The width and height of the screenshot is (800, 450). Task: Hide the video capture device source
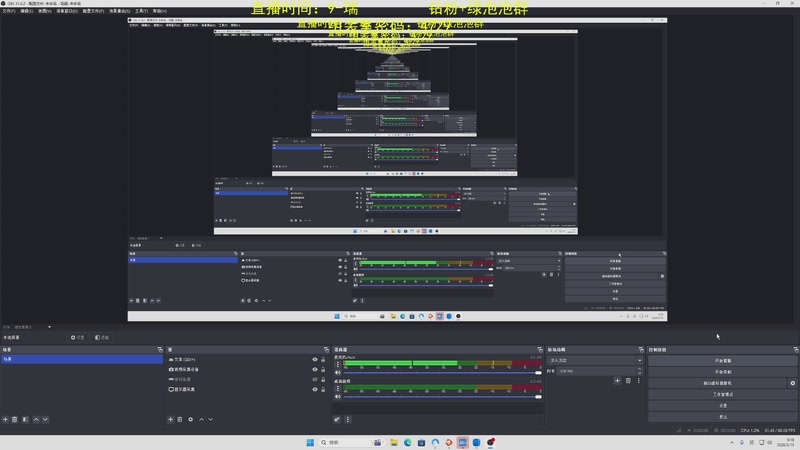315,369
